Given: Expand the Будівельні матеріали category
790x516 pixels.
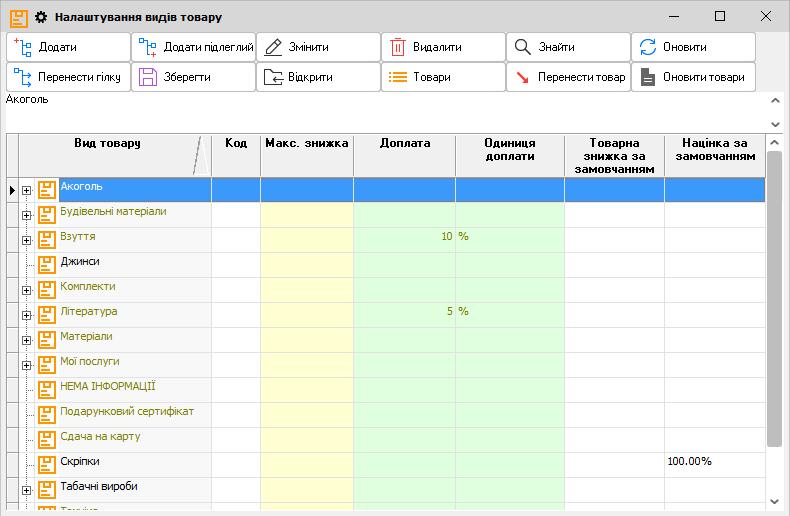Looking at the screenshot, I should (x=27, y=215).
